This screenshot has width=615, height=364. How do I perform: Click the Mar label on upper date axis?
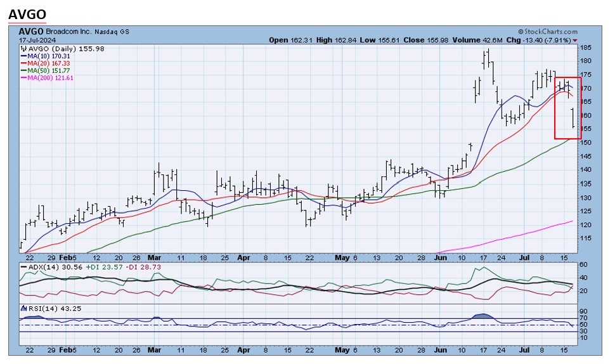coord(154,257)
